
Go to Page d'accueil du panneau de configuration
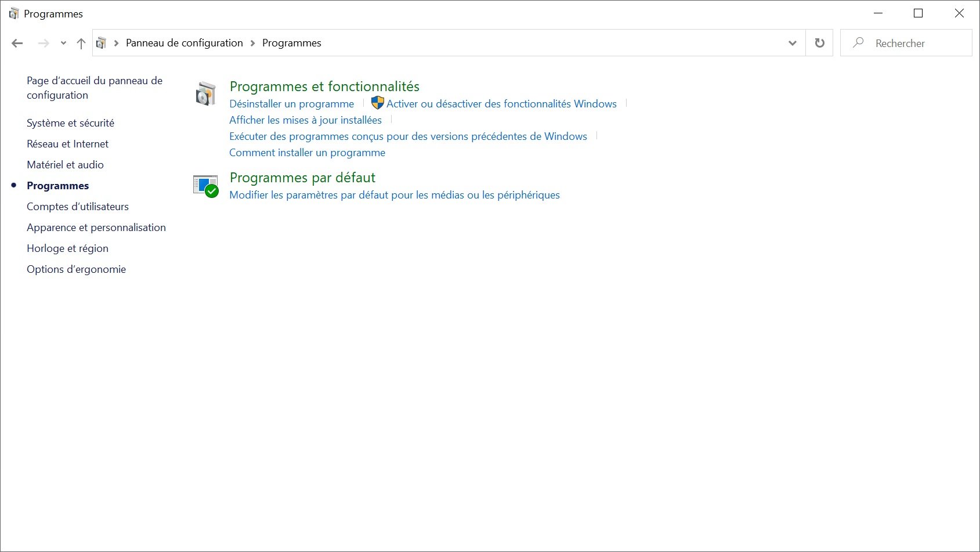tap(95, 88)
